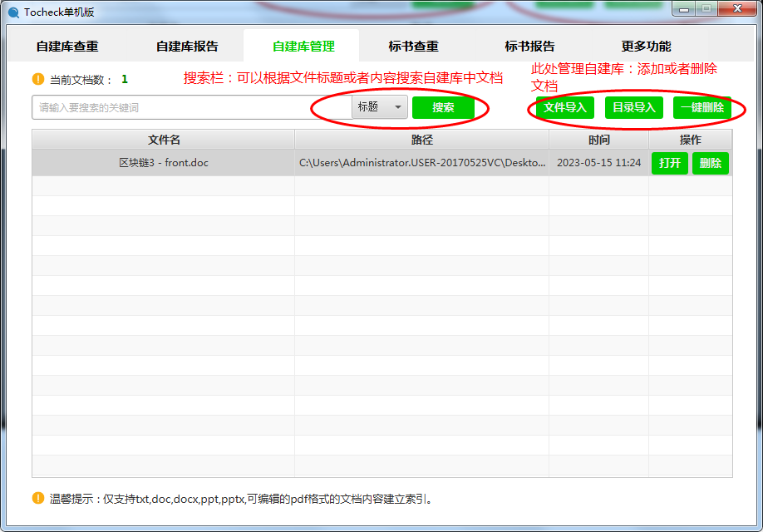Image resolution: width=763 pixels, height=532 pixels.
Task: Open the 自建库报告 tab
Action: click(187, 47)
